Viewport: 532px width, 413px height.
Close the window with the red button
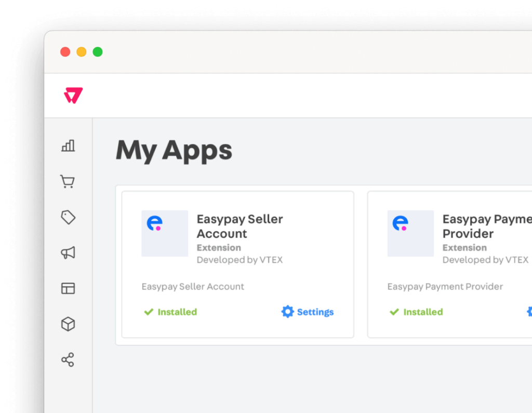[x=65, y=52]
